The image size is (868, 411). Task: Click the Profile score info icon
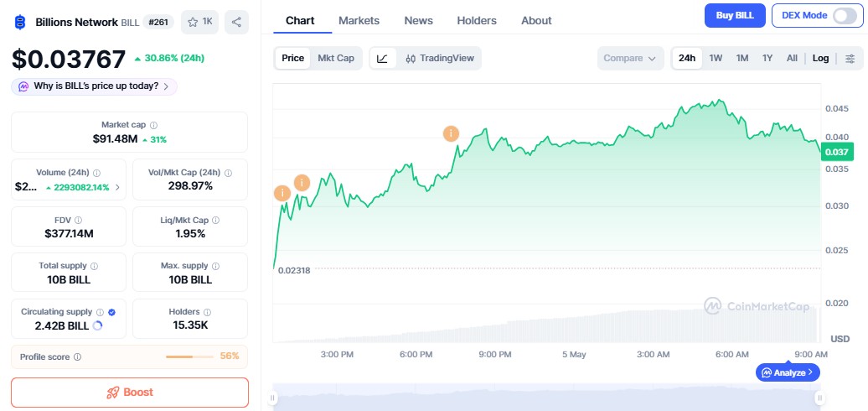point(77,356)
